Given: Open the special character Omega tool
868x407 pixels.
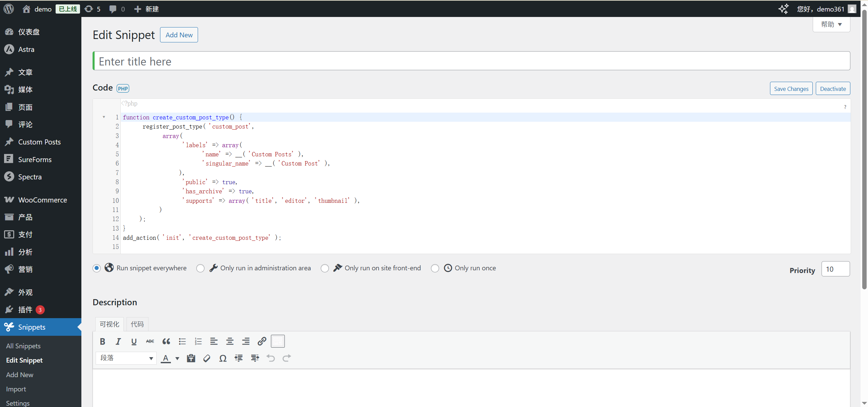Looking at the screenshot, I should [223, 358].
